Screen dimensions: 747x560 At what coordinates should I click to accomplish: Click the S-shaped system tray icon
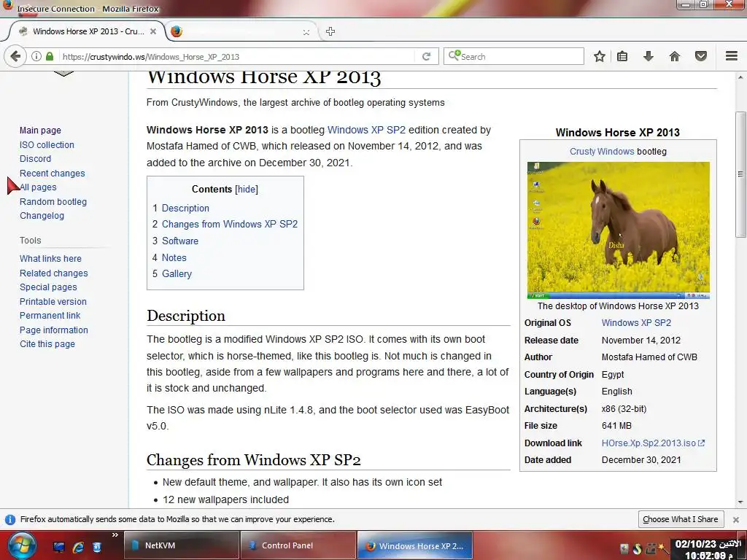pyautogui.click(x=637, y=548)
